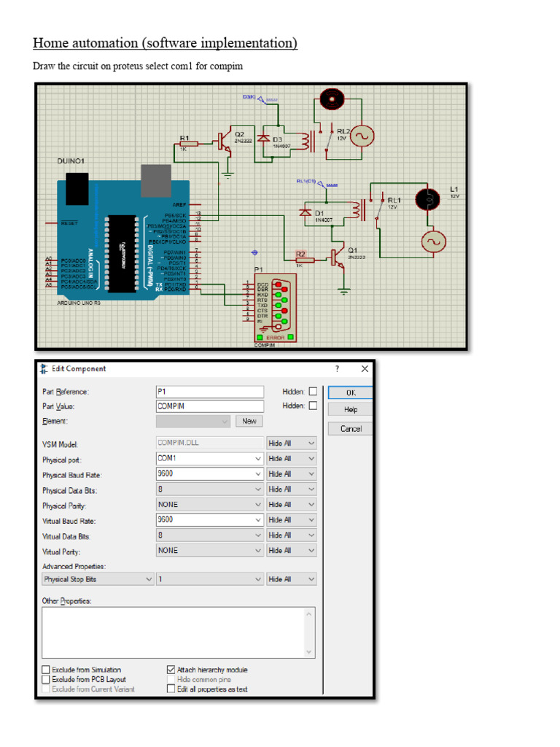Select diode D1 1N4007

(x=306, y=212)
